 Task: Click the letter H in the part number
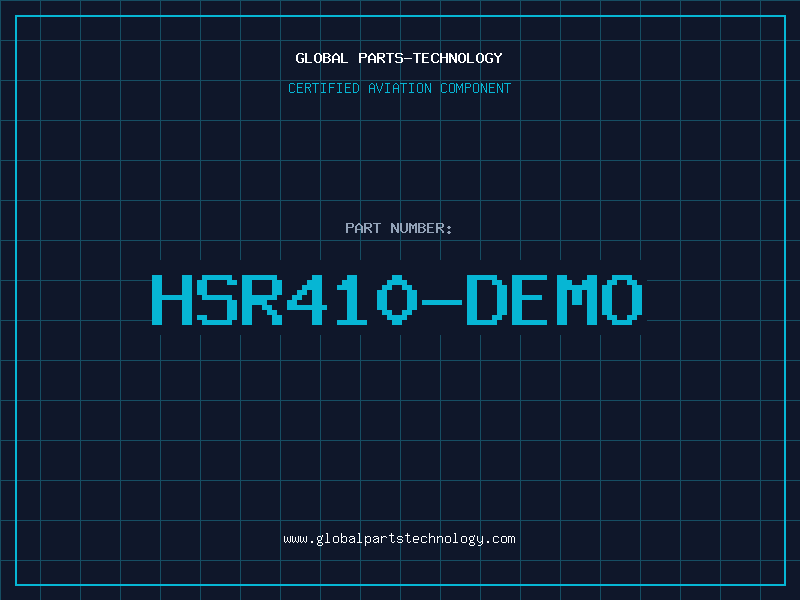[174, 299]
